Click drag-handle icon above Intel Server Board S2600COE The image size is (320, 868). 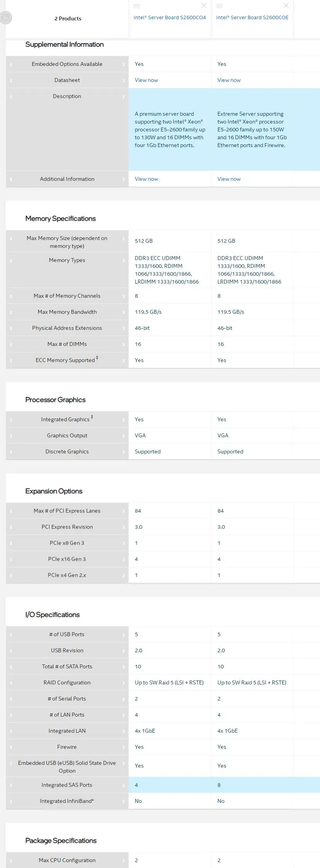219,6
